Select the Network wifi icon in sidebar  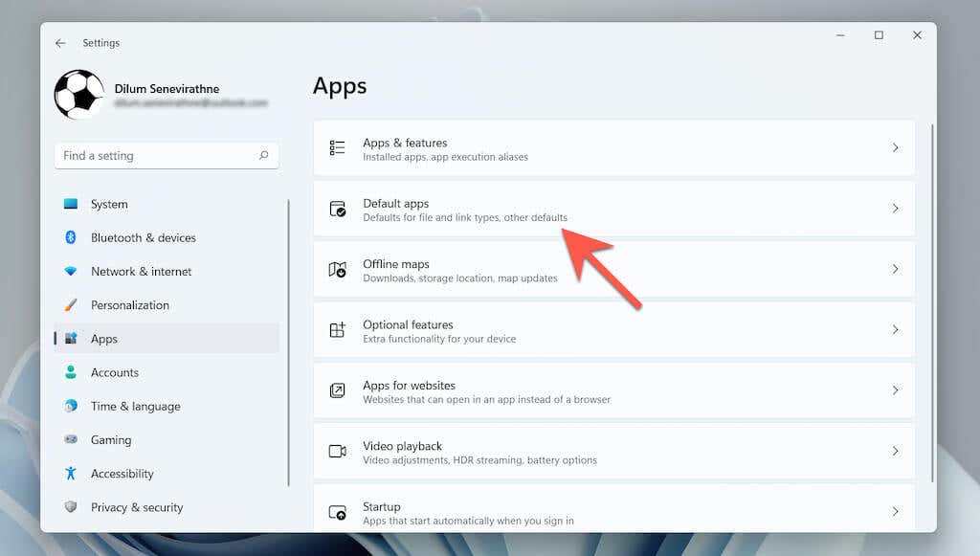coord(71,271)
